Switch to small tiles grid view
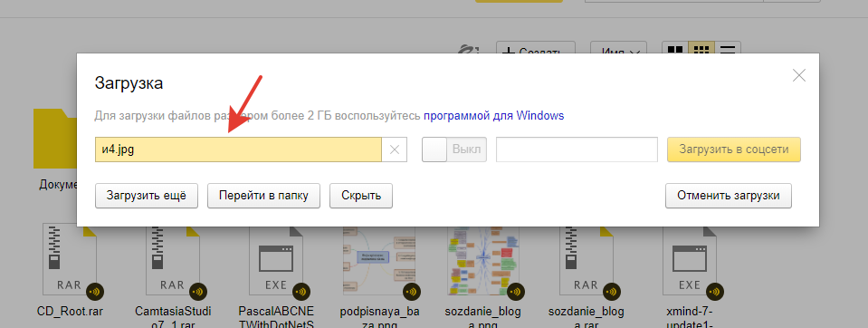868x328 pixels. [x=701, y=48]
